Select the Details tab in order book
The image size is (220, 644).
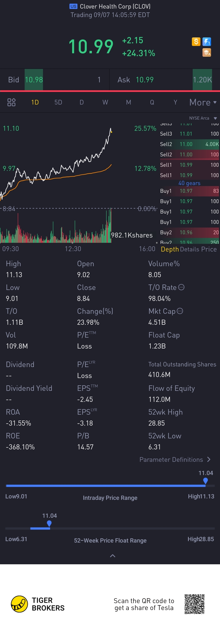pos(190,249)
